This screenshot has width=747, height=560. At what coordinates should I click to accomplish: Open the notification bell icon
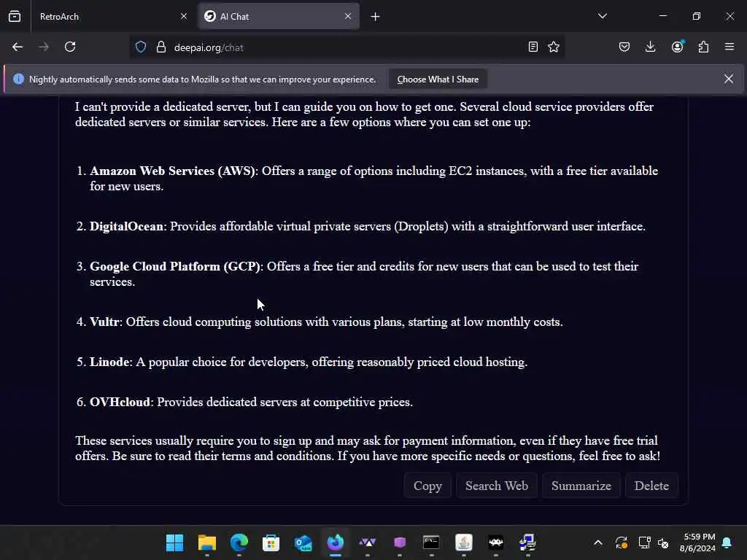pyautogui.click(x=727, y=542)
